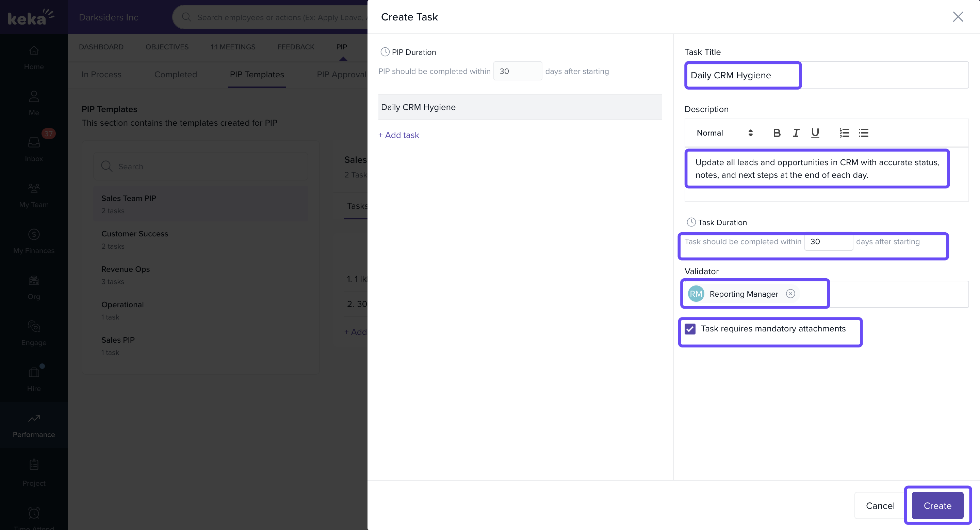The image size is (980, 530).
Task: Click the Cancel button
Action: click(x=880, y=505)
